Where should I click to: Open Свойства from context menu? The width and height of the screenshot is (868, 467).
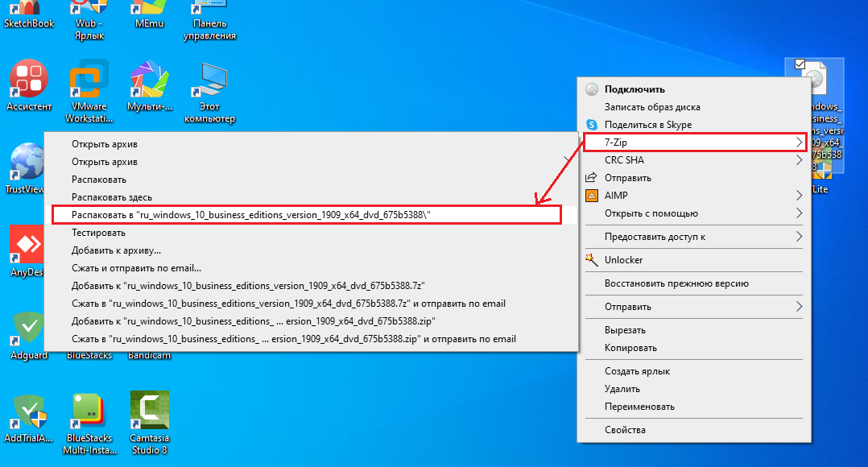click(694, 429)
